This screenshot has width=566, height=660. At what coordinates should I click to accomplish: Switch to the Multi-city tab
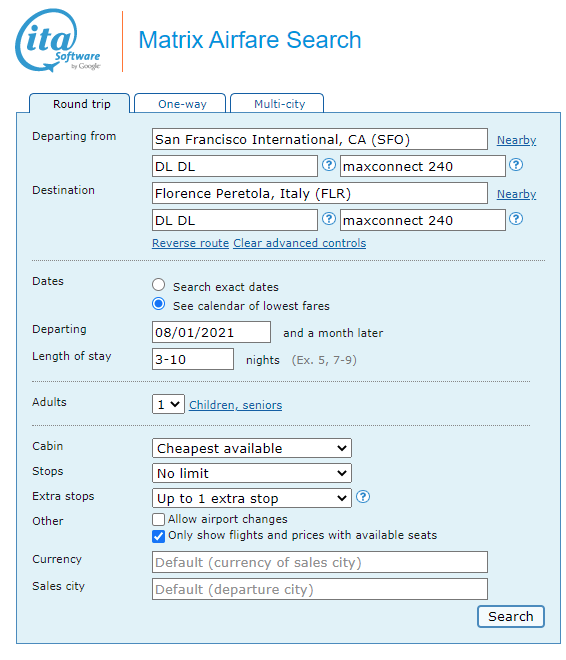tap(278, 104)
